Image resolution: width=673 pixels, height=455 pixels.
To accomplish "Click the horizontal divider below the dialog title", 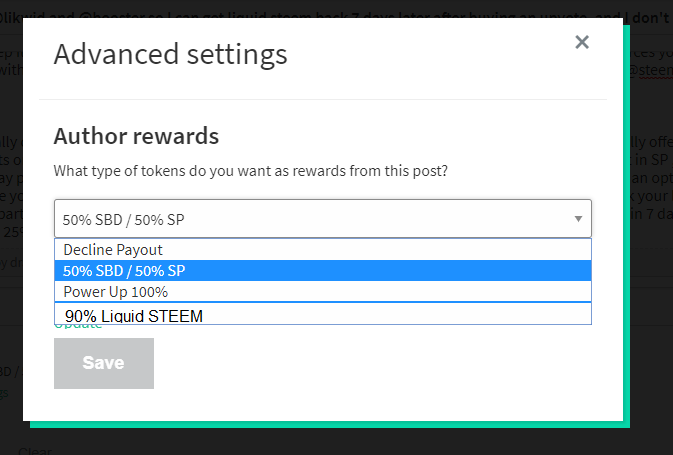I will (323, 100).
